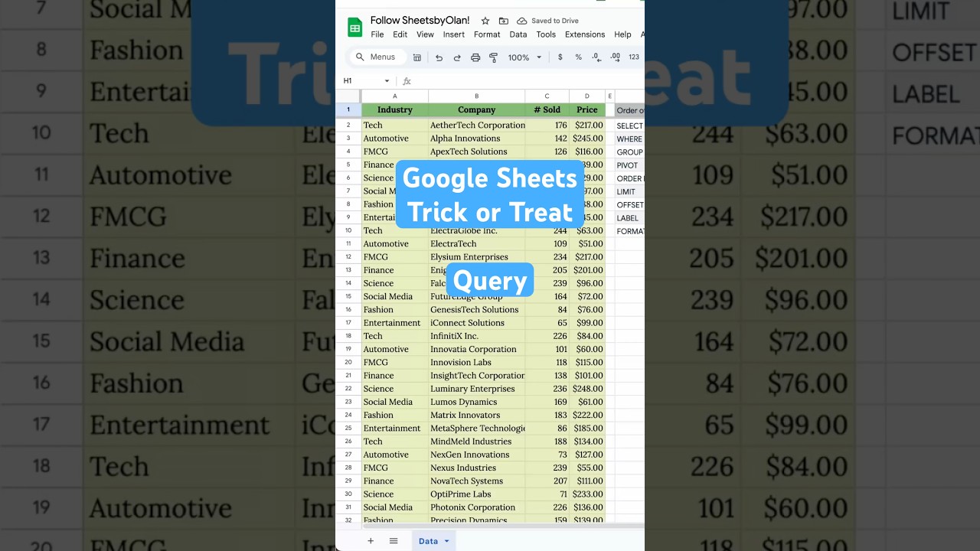This screenshot has height=551, width=980.
Task: Click the name box showing H1
Action: [366, 81]
